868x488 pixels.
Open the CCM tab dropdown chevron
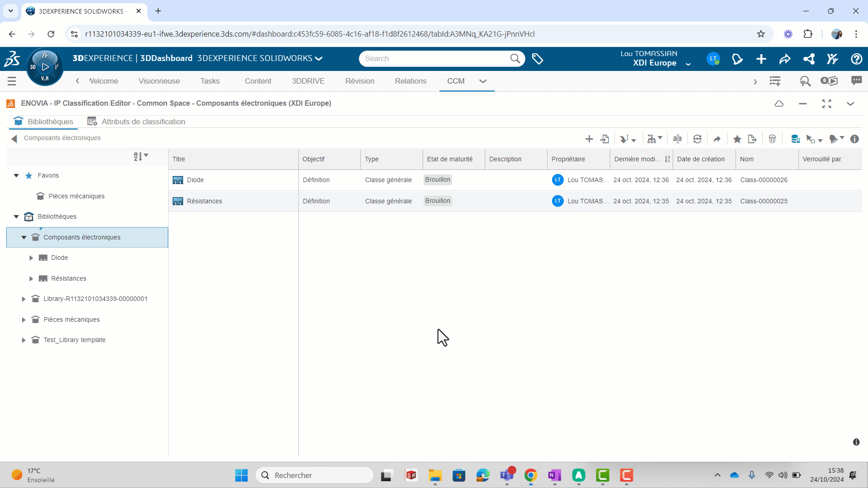pos(483,81)
